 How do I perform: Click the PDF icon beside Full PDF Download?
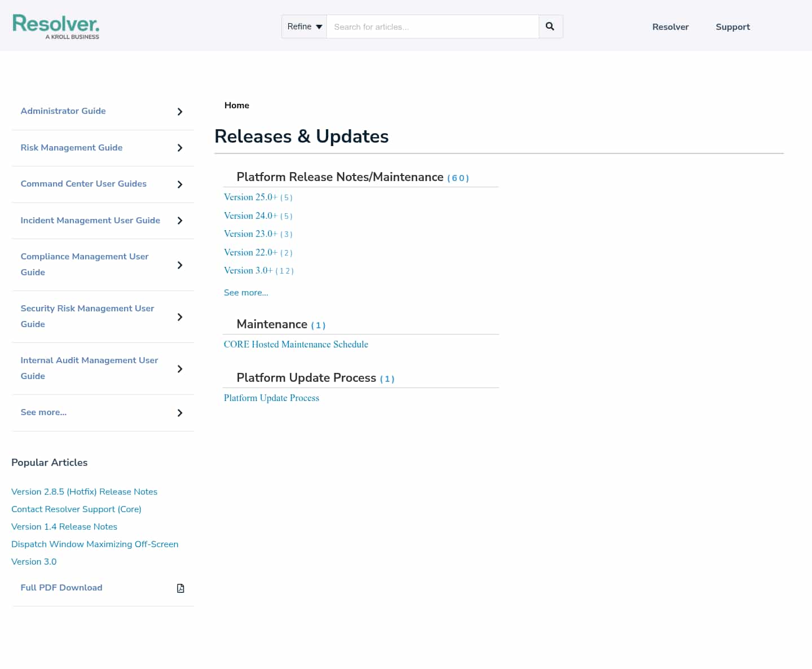180,588
